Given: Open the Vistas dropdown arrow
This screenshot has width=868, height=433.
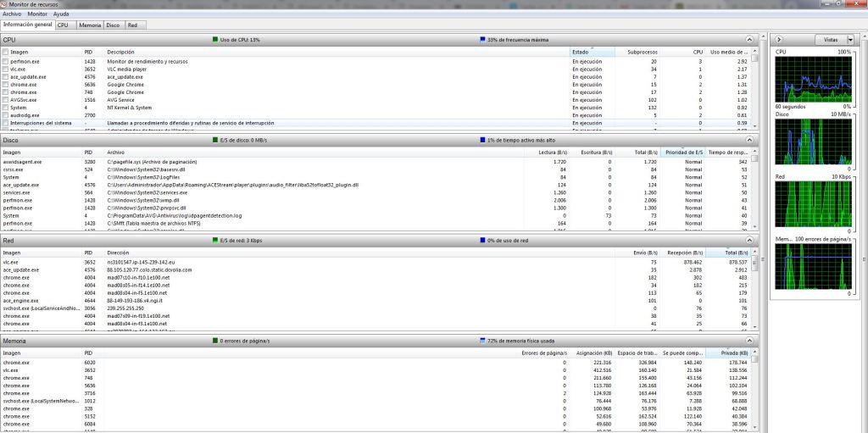Looking at the screenshot, I should (849, 39).
